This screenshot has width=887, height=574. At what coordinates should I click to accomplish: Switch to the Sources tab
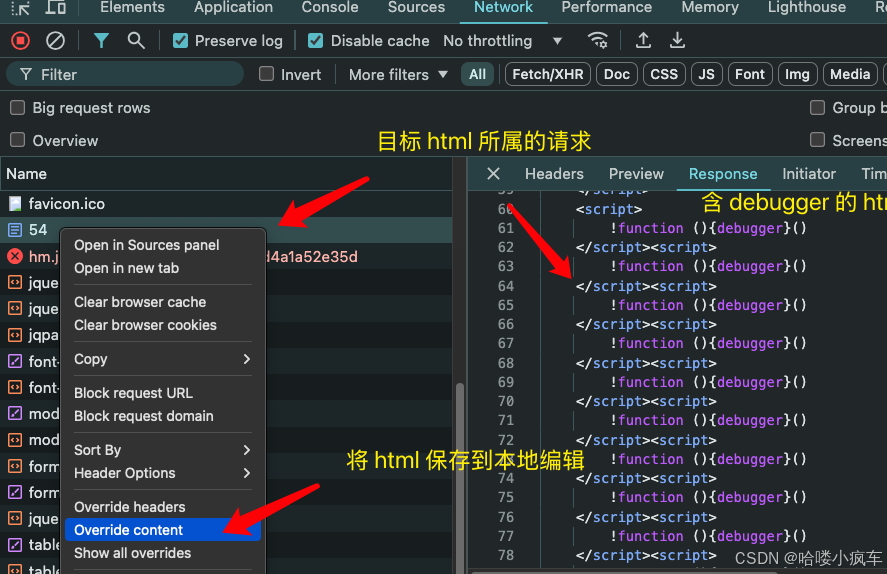[x=416, y=7]
